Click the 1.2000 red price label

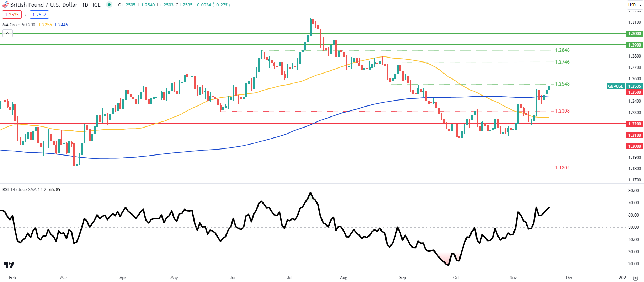(x=635, y=146)
